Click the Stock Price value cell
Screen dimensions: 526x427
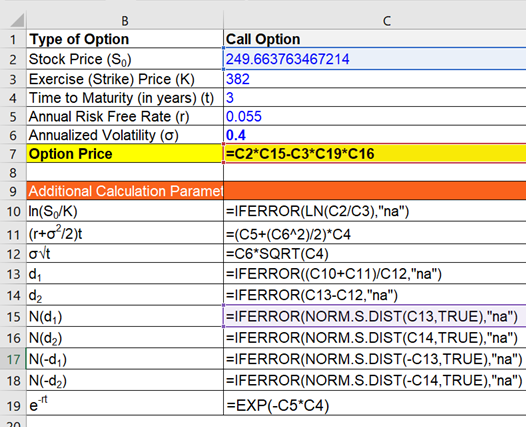point(375,59)
